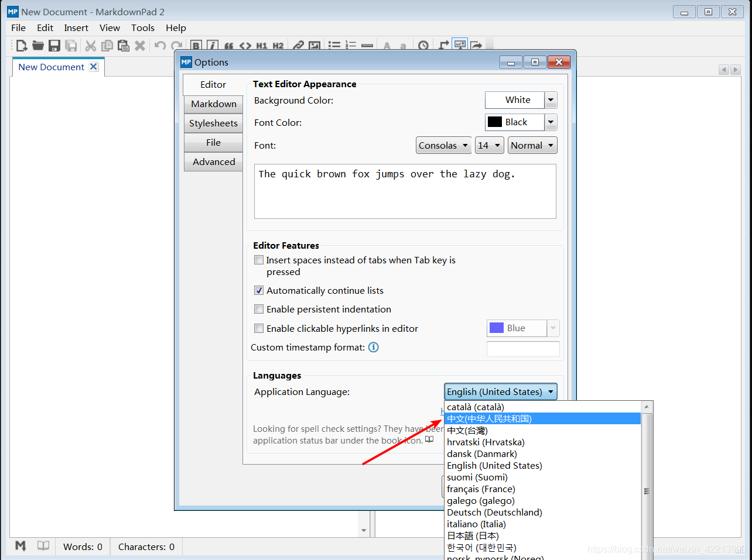
Task: Insert a bulleted list from the toolbar
Action: coord(334,46)
